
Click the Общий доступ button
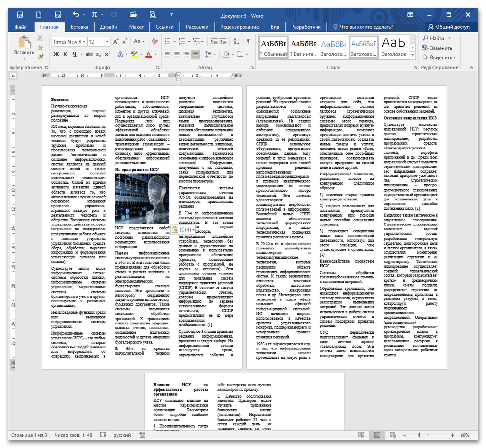448,27
